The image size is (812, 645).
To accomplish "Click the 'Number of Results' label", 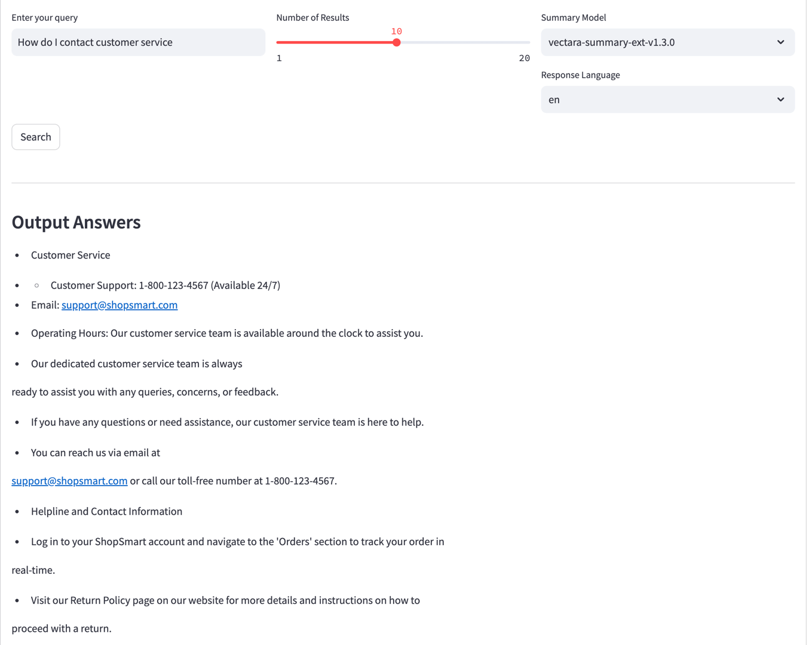I will coord(312,17).
